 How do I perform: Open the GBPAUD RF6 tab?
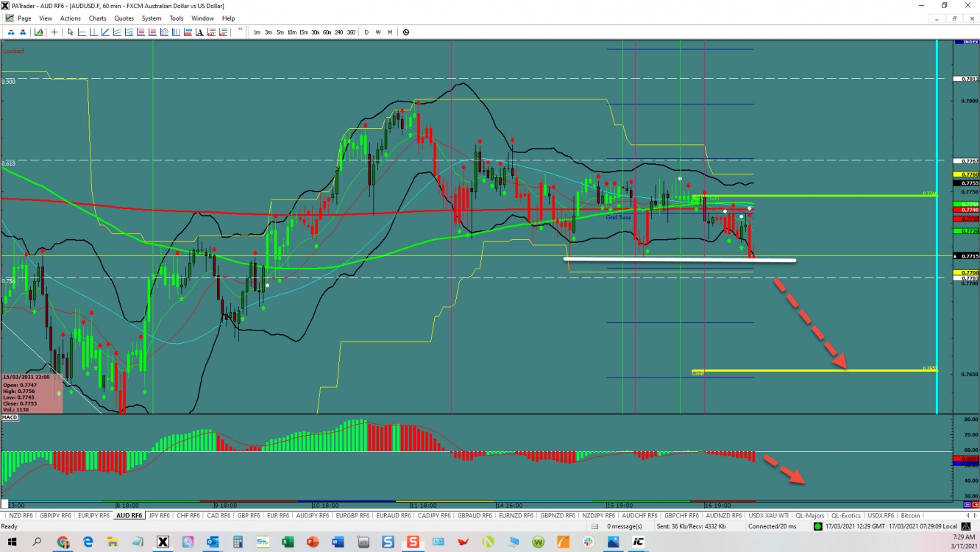(475, 515)
